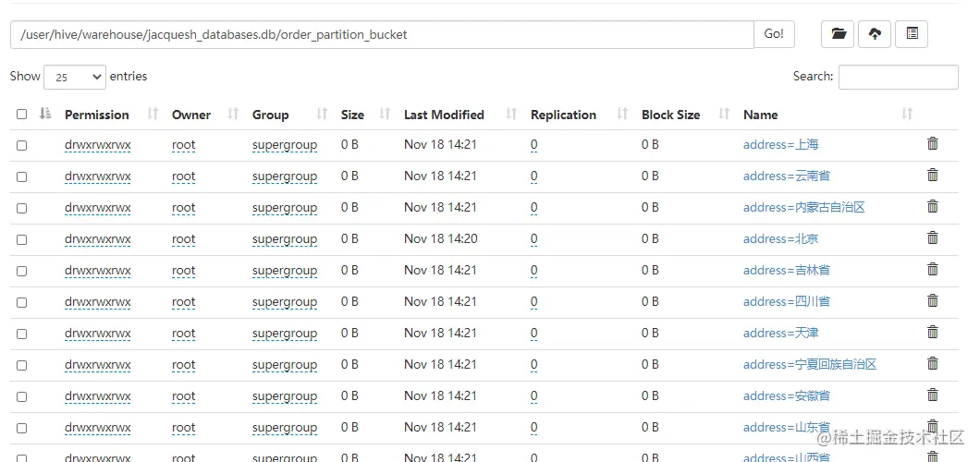Screen dimensions: 980x462
Task: Sort the table by Name column
Action: [760, 115]
